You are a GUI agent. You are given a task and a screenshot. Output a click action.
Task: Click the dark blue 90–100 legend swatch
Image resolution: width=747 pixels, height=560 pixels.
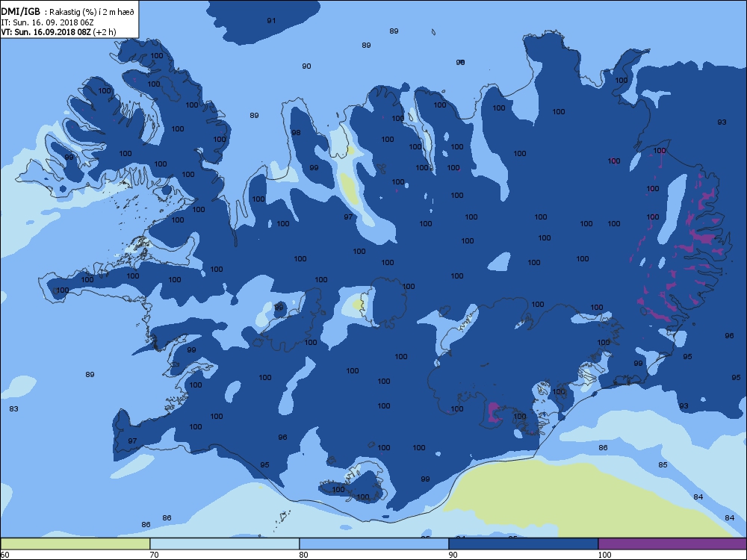tap(523, 544)
